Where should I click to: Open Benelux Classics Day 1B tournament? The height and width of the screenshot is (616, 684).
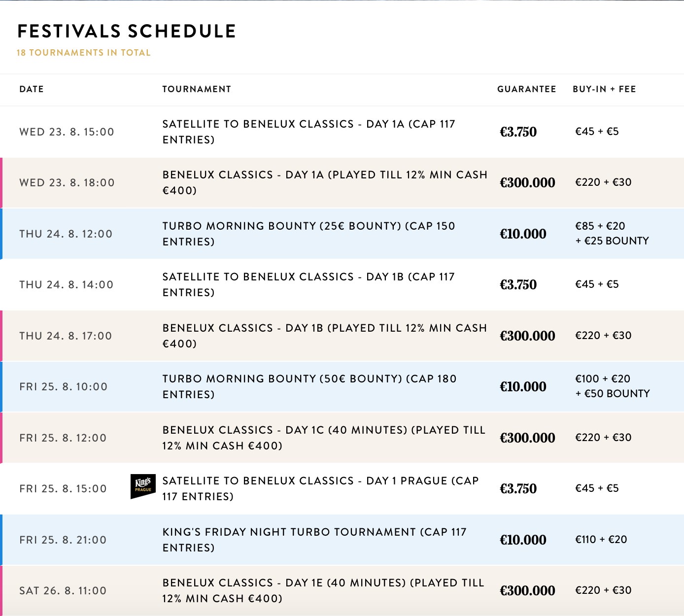324,336
